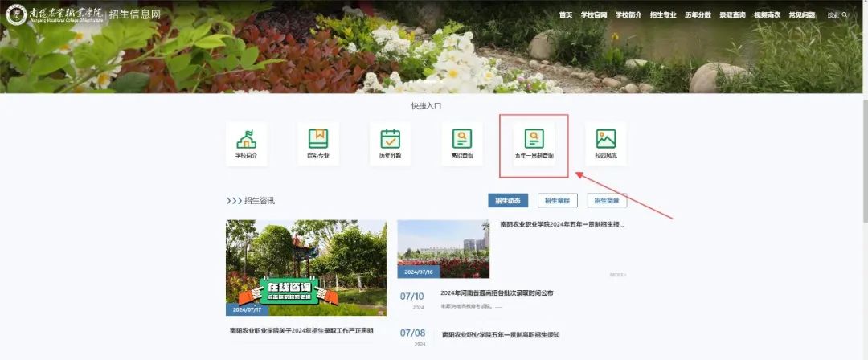Viewport: 868px width, 360px height.
Task: Switch to the 招生章程 tab
Action: click(x=557, y=201)
